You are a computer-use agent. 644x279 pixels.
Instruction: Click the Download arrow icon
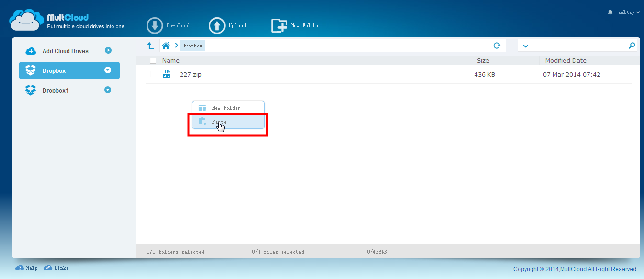click(155, 26)
